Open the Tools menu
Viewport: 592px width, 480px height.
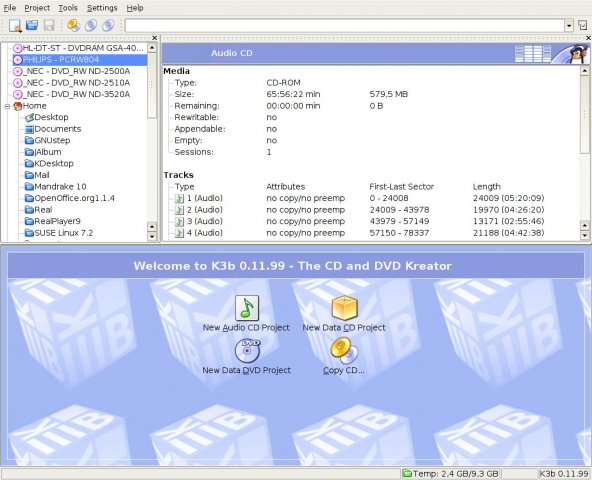click(x=68, y=8)
